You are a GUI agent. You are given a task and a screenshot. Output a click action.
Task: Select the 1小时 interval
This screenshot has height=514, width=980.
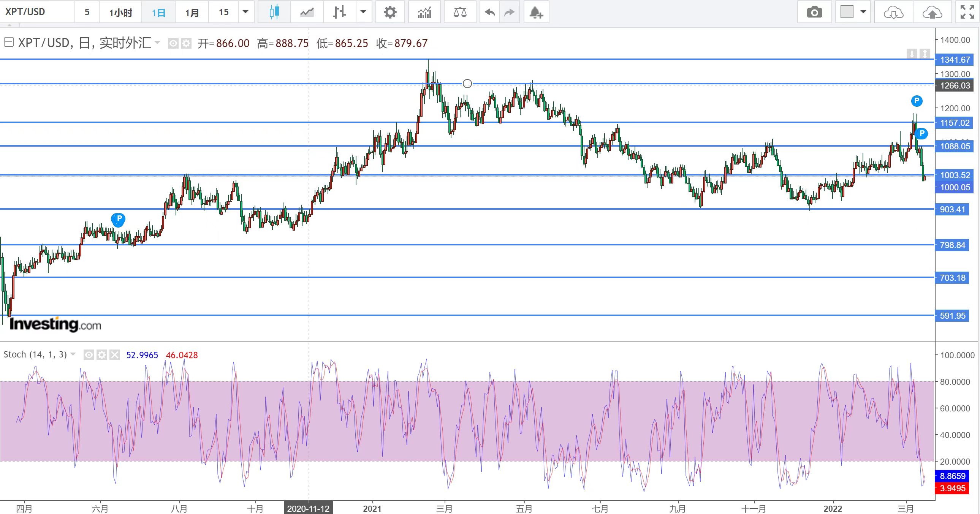120,12
